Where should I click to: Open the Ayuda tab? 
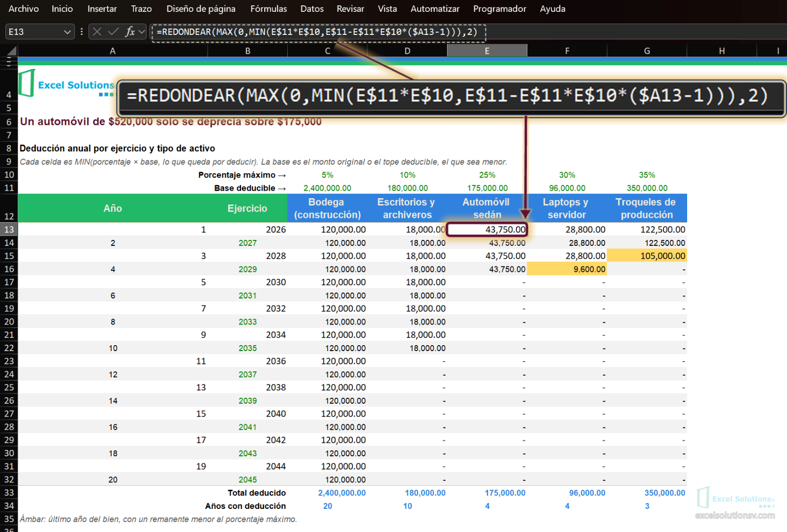(x=552, y=9)
